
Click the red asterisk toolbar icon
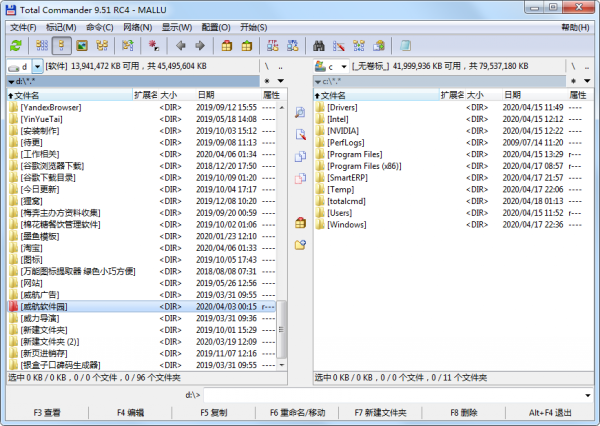point(154,46)
